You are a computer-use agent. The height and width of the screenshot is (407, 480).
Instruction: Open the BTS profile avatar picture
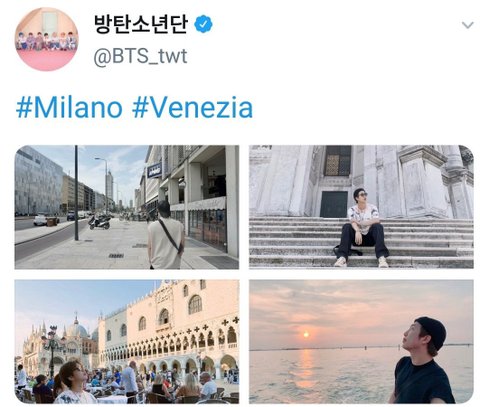(46, 39)
